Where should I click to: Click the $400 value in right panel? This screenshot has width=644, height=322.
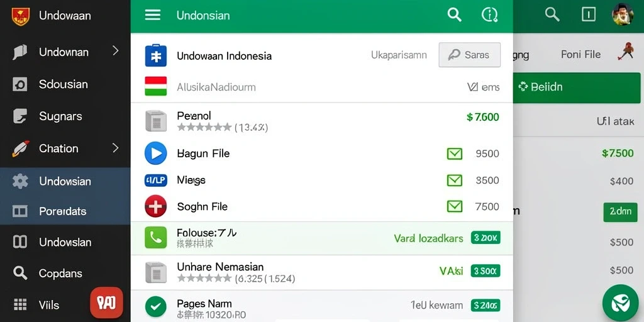621,182
